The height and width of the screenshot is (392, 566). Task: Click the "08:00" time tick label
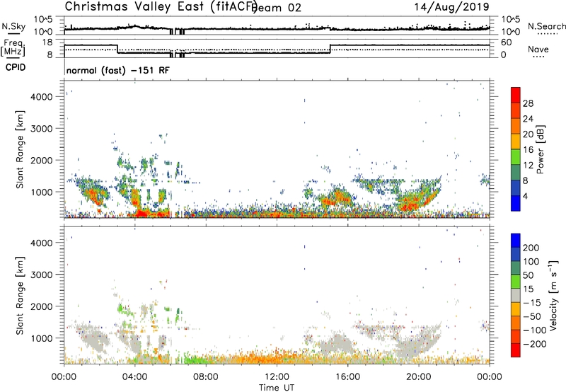point(206,377)
